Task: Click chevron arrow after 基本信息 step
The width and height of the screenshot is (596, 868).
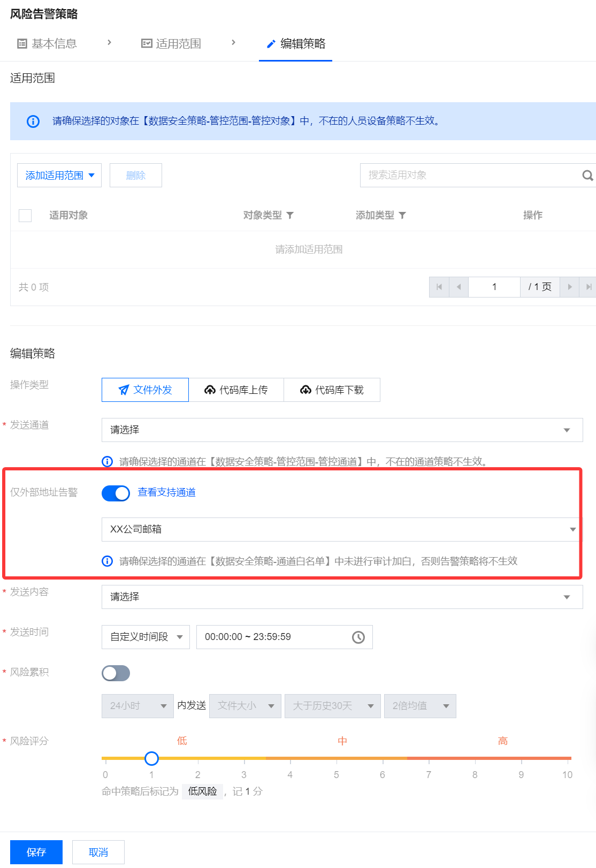Action: click(x=109, y=42)
